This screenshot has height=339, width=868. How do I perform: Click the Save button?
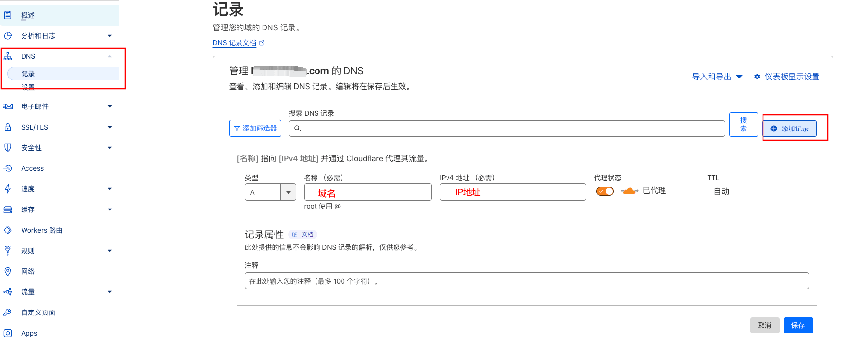pyautogui.click(x=798, y=325)
